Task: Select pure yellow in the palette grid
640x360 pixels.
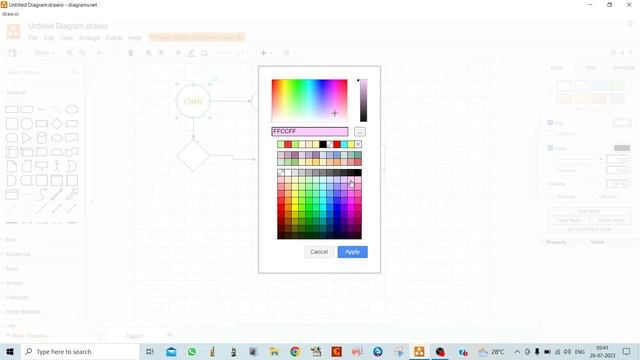Action: pos(295,208)
